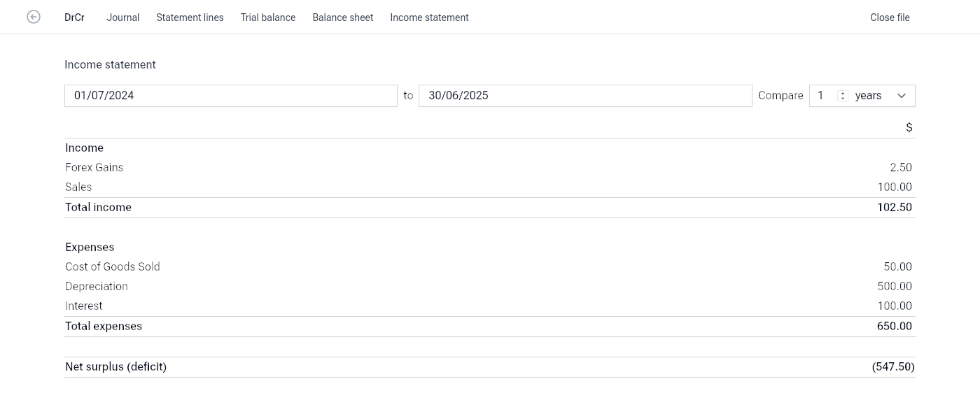Select the Forex Gains row label

pos(94,167)
